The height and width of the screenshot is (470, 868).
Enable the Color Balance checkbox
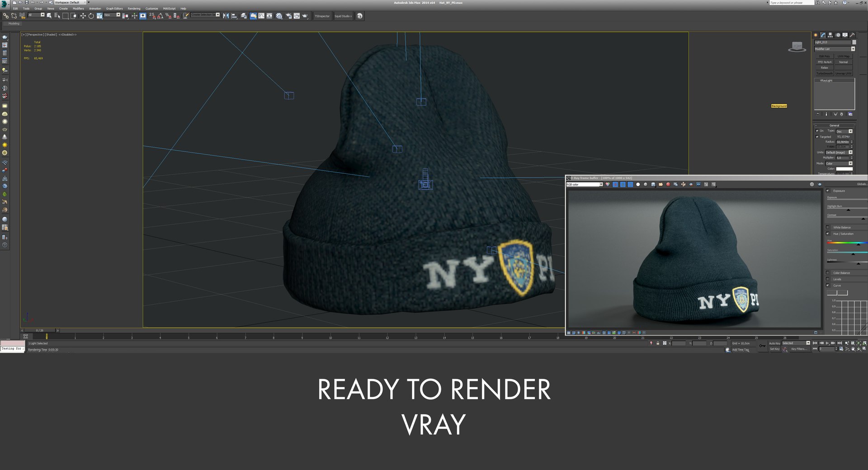pyautogui.click(x=828, y=273)
